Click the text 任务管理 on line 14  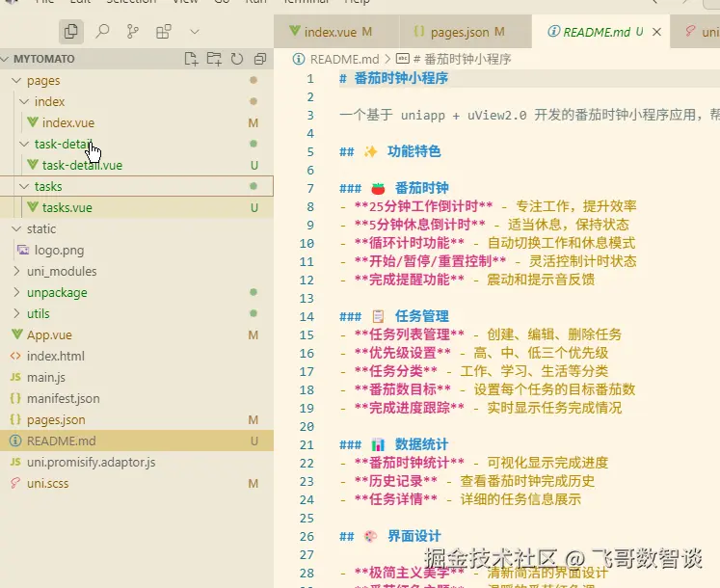tap(421, 316)
